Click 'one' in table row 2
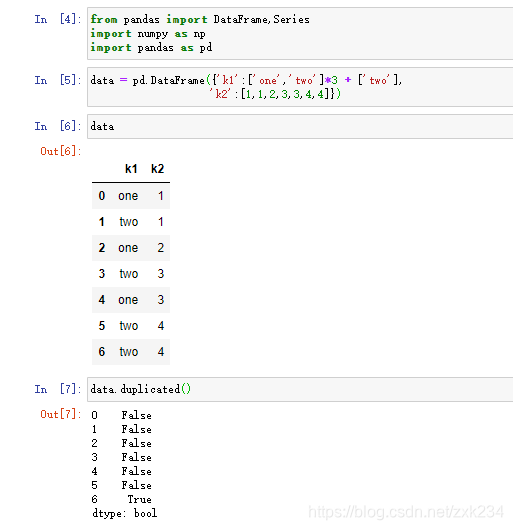513x530 pixels. (x=128, y=248)
